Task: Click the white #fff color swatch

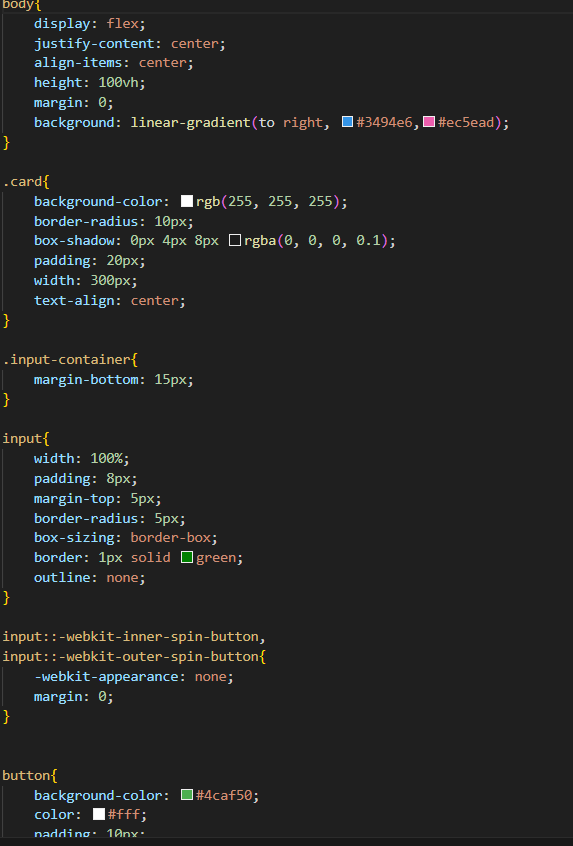Action: [x=99, y=814]
